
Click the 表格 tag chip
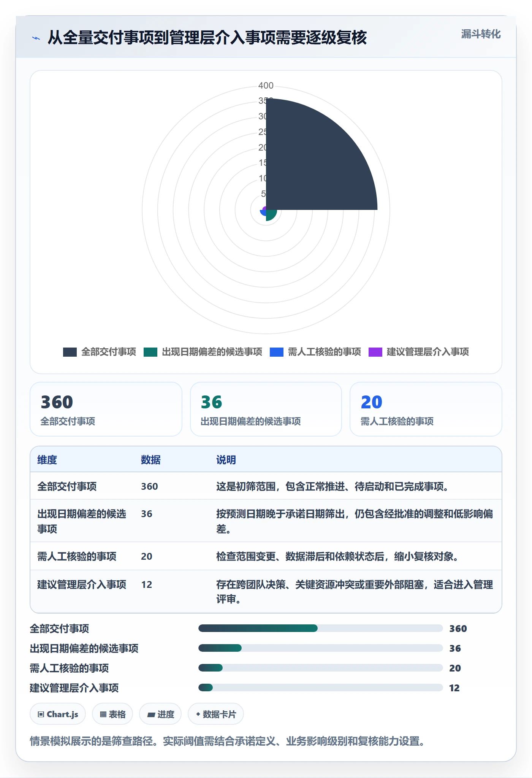point(112,714)
